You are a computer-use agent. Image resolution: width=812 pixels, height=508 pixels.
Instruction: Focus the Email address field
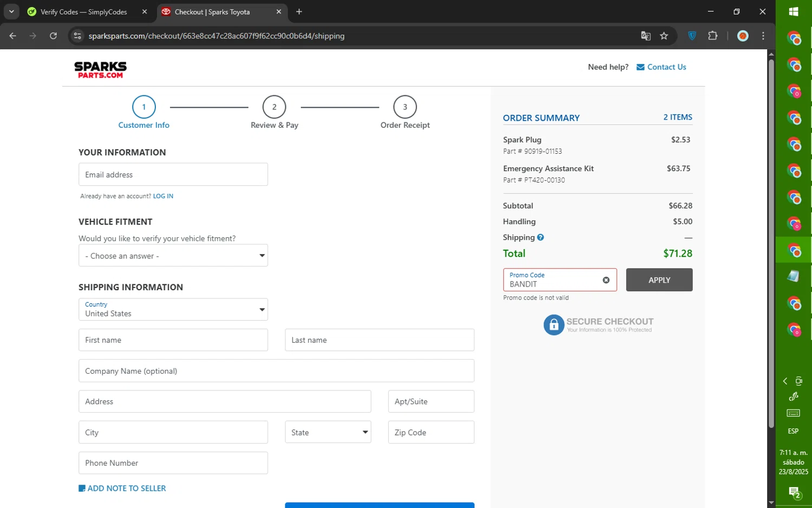click(173, 174)
